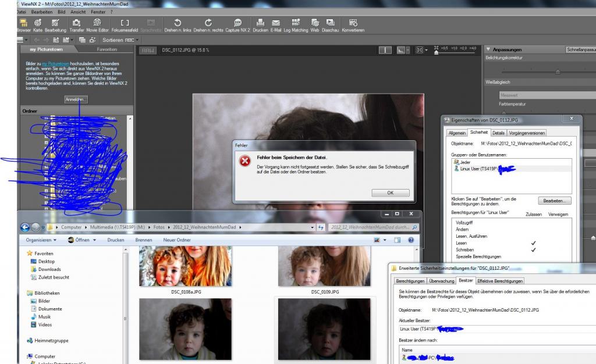Collapse the Anpassungen panel triangle
This screenshot has height=364, width=596.
pos(488,49)
